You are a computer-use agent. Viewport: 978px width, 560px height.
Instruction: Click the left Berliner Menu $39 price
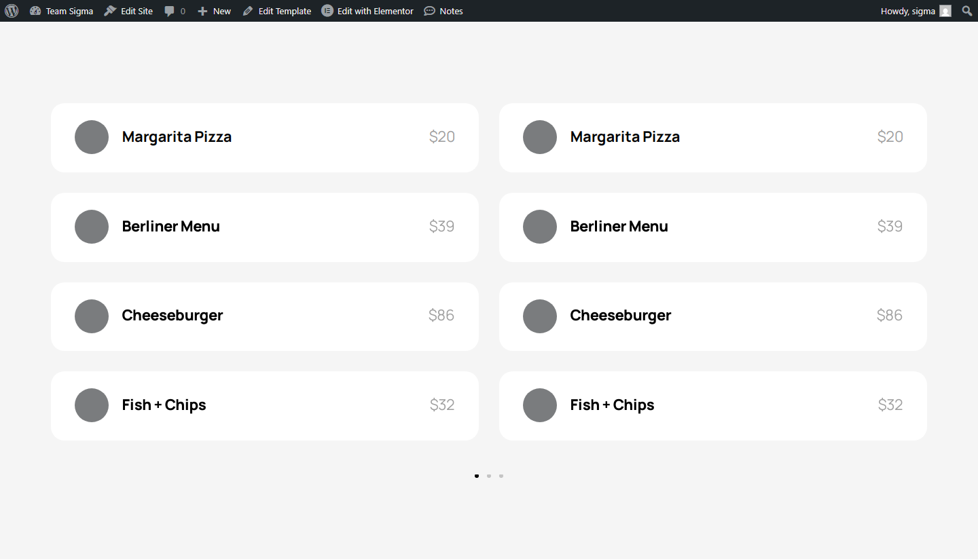click(x=442, y=227)
